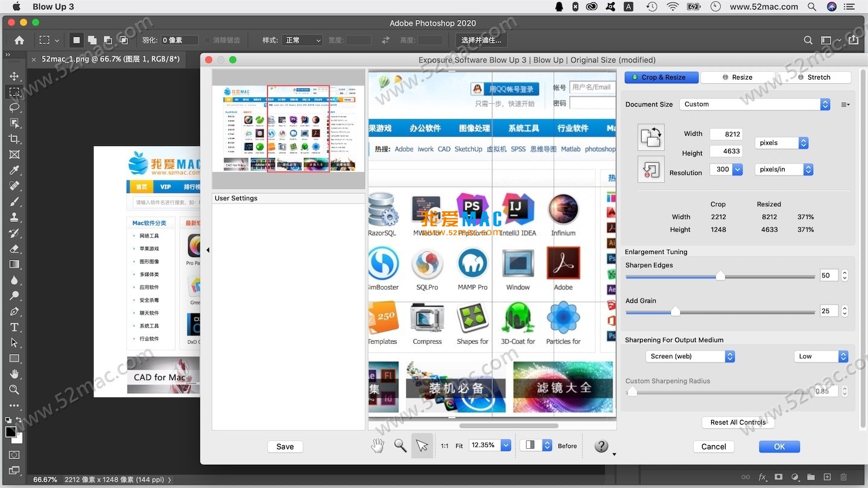Select Stretch mode
This screenshot has height=488, width=868.
tap(814, 77)
